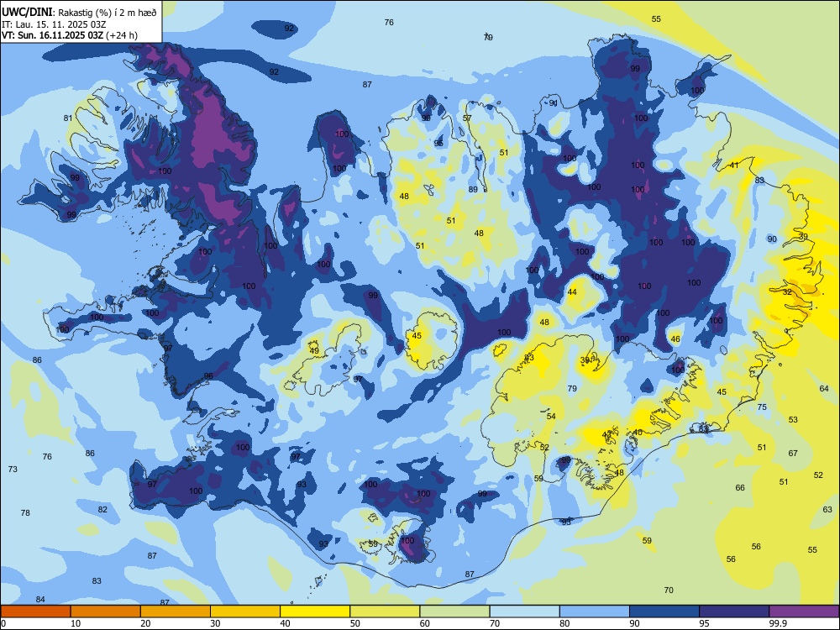Click the 20–30 legend color swatch
This screenshot has width=840, height=630.
(x=176, y=612)
